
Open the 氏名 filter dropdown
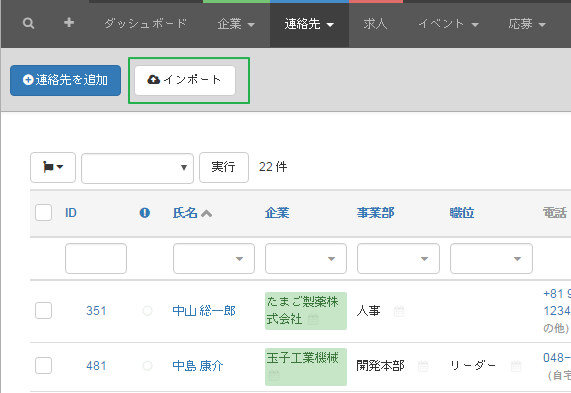(x=214, y=259)
